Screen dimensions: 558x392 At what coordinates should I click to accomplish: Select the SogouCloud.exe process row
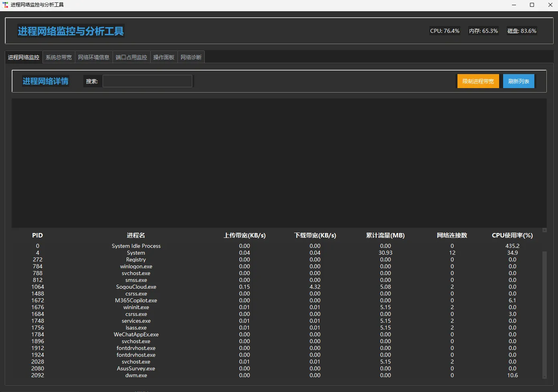click(x=277, y=287)
